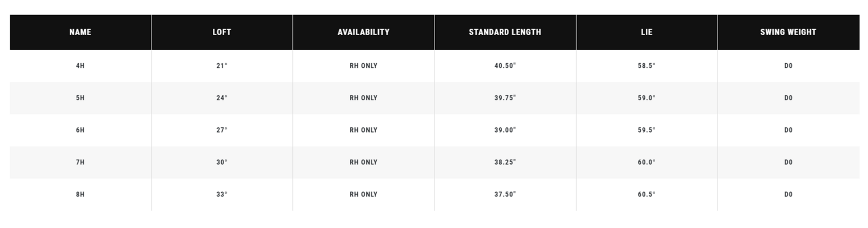
Task: Select the 6H row name
Action: [x=80, y=130]
